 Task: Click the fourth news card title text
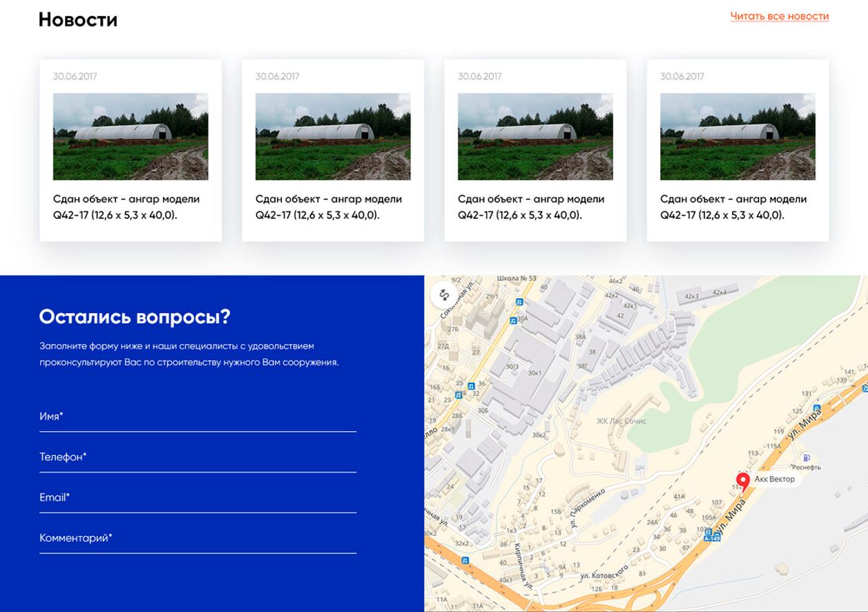coord(733,207)
